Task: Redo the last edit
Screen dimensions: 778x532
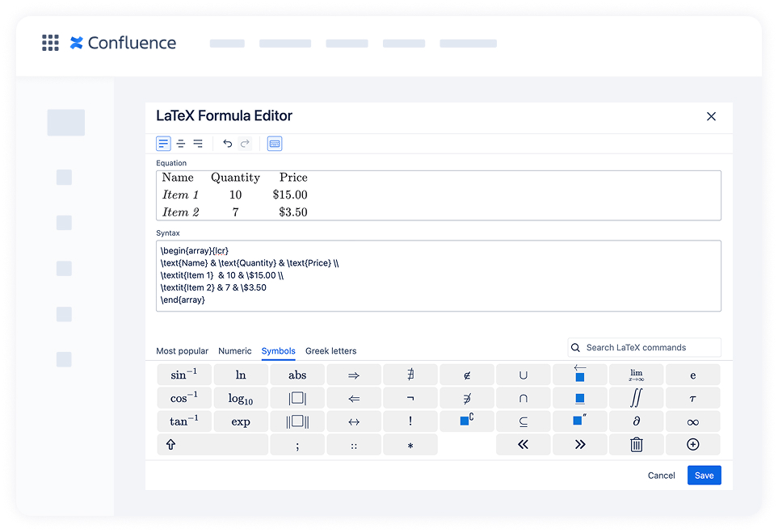Action: [x=245, y=144]
